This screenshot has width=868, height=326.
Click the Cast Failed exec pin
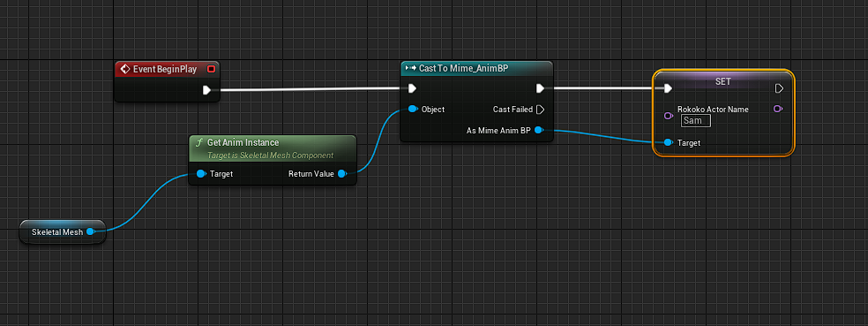coord(540,110)
